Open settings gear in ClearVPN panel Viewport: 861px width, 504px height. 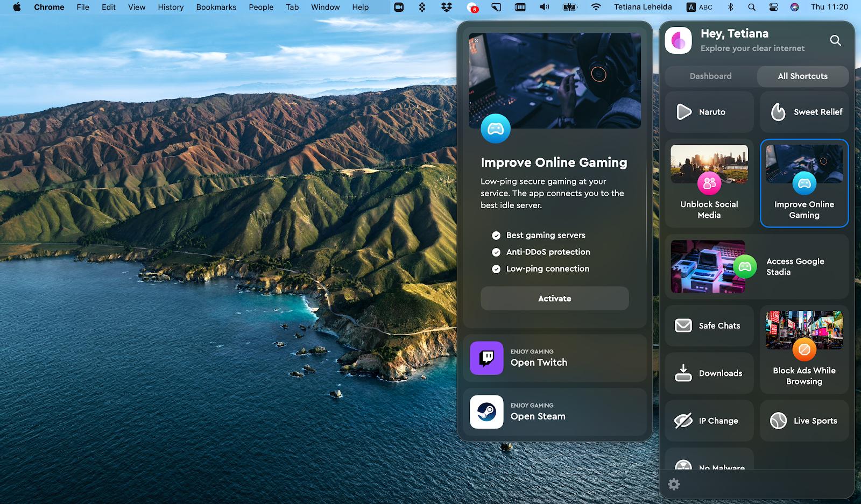[674, 484]
